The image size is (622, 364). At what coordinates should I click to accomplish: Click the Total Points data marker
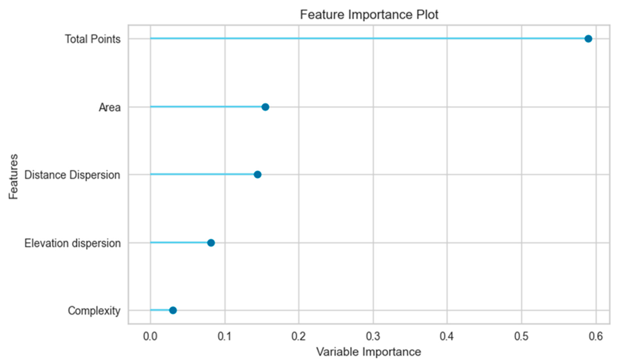(x=588, y=39)
